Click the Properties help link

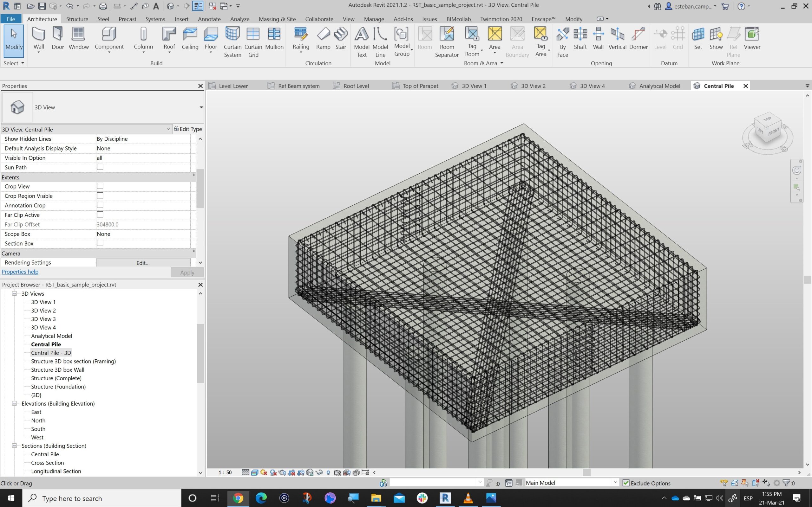point(20,272)
